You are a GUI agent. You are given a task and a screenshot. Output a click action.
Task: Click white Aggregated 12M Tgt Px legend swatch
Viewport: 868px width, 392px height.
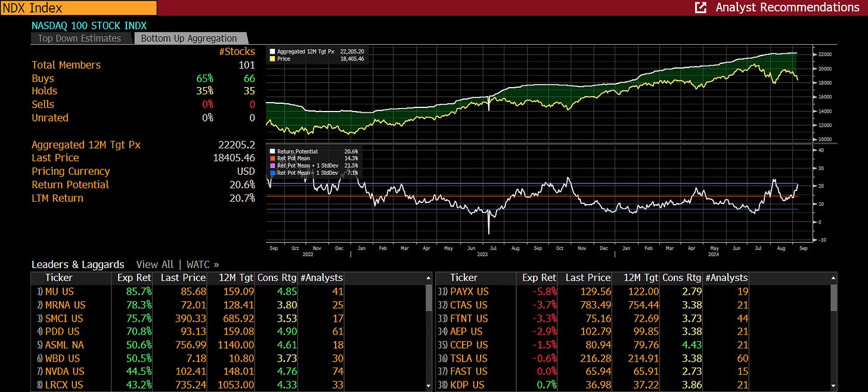point(272,51)
